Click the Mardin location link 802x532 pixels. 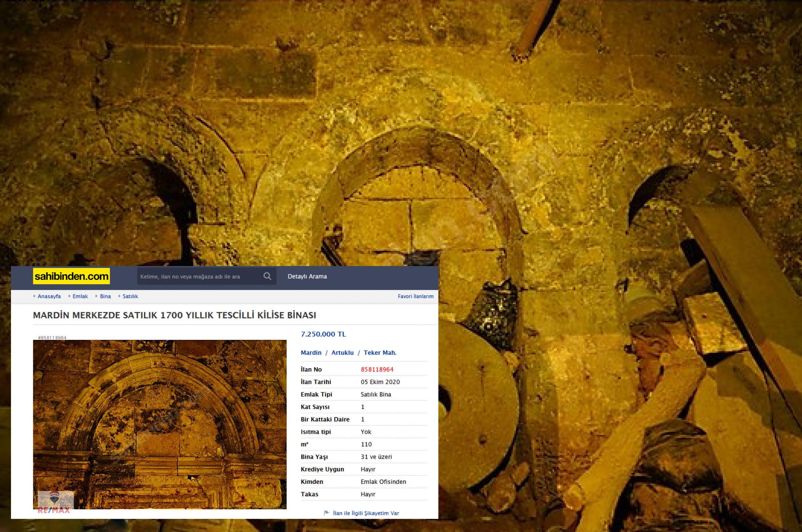pyautogui.click(x=311, y=353)
